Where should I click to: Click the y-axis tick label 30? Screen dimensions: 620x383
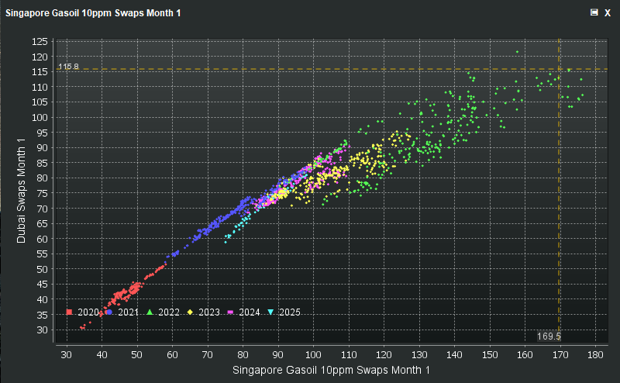[x=42, y=330]
